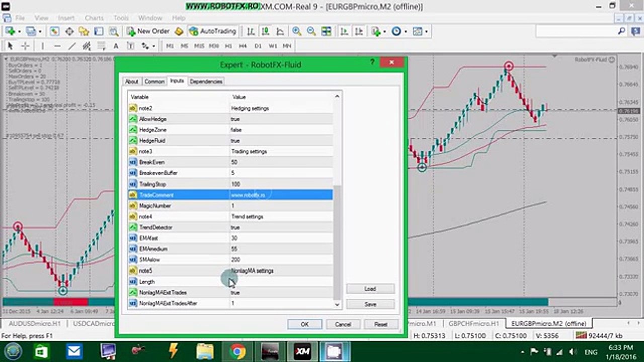
Task: Confirm dialog with OK button
Action: pyautogui.click(x=305, y=324)
